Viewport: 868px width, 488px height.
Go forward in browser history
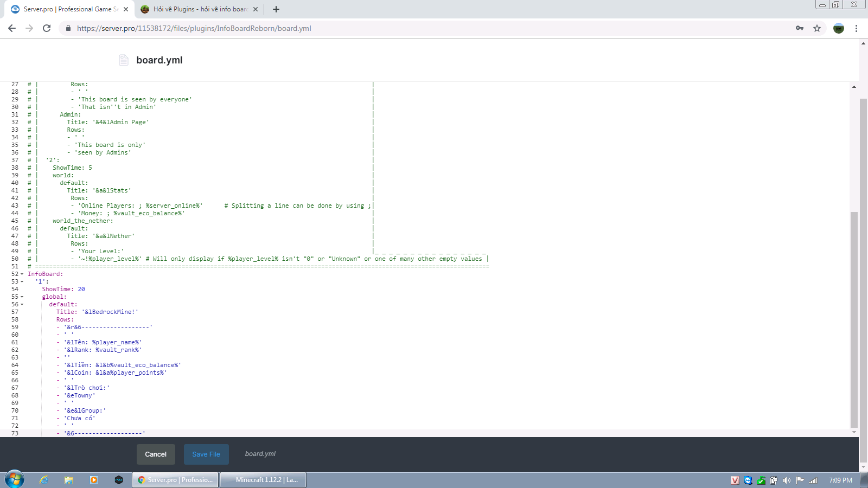[29, 28]
